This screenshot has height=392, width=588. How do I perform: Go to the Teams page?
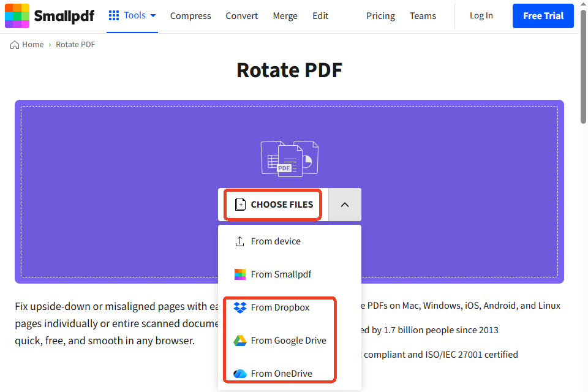point(423,16)
